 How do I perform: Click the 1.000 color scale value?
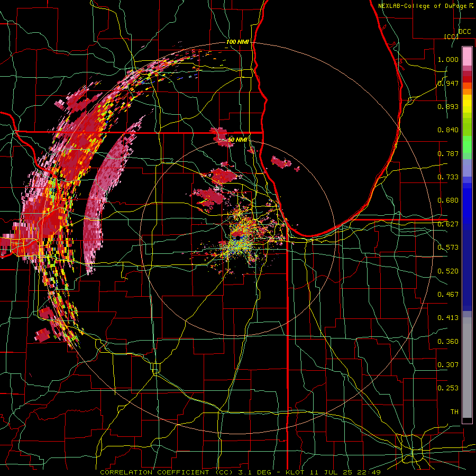pyautogui.click(x=448, y=59)
